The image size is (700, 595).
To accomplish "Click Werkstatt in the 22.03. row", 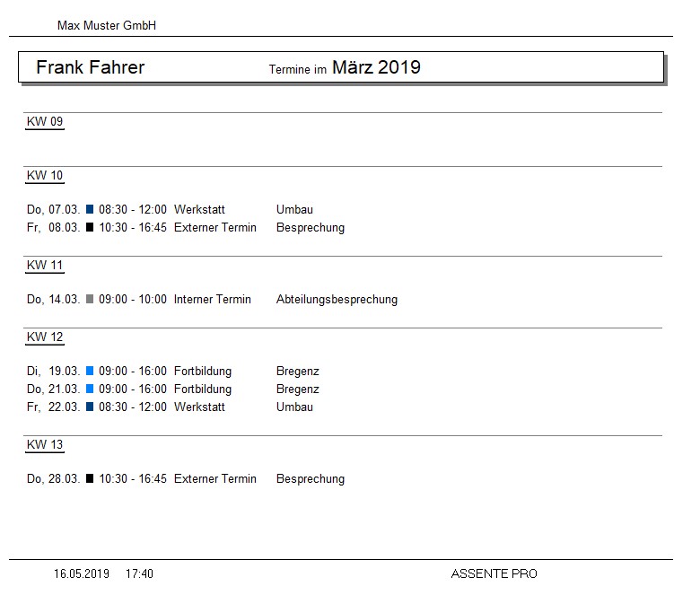I will pyautogui.click(x=199, y=407).
